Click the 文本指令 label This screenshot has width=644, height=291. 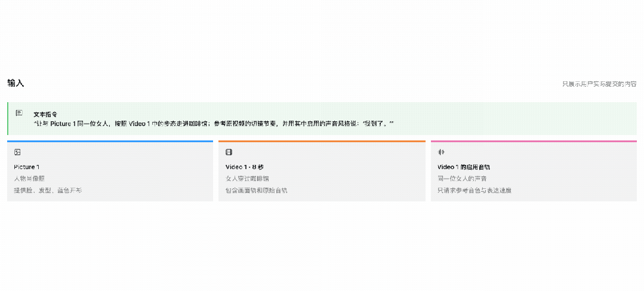[45, 115]
